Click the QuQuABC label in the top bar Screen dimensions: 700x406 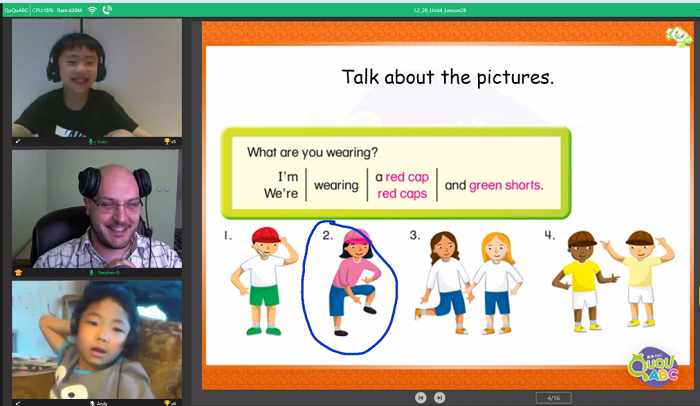coord(16,10)
